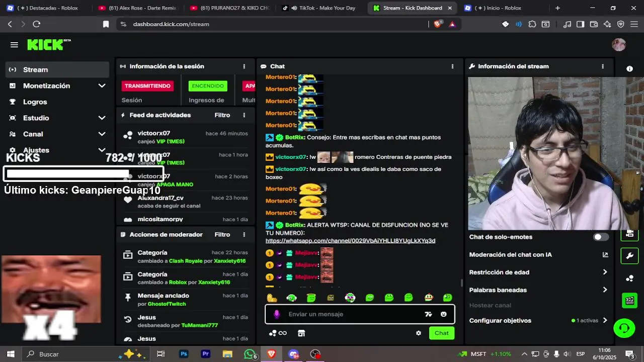Open the green headset support bubble
The width and height of the screenshot is (644, 362).
[x=624, y=328]
